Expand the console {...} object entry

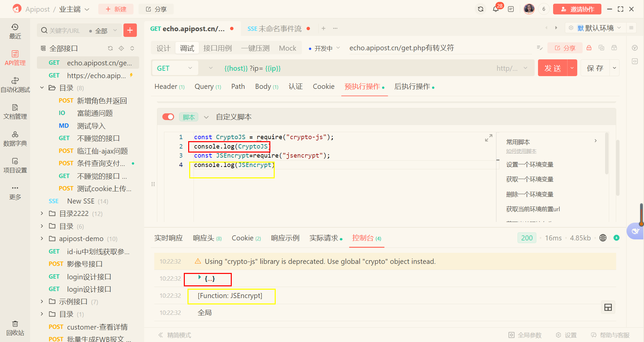[200, 277]
